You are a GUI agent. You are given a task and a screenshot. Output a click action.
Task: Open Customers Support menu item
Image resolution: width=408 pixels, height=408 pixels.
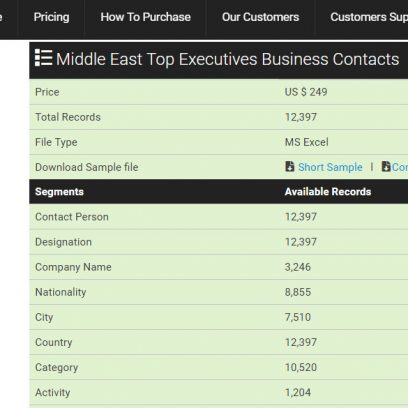coord(369,17)
